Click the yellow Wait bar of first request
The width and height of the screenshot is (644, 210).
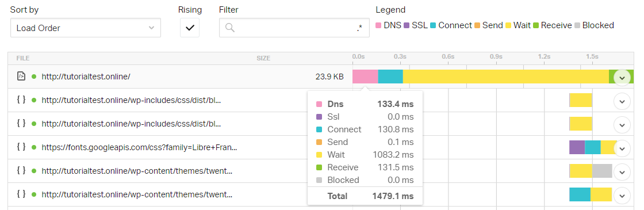tap(505, 77)
